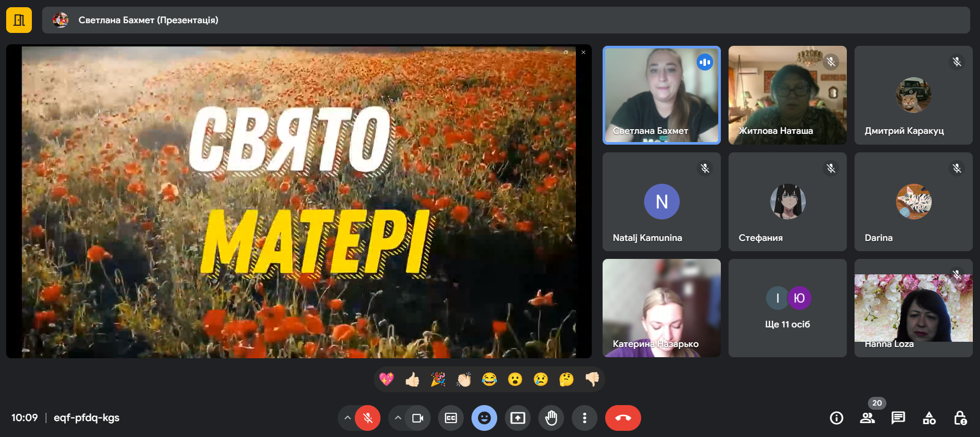Open the three-dot more options menu
Image resolution: width=980 pixels, height=437 pixels.
(x=585, y=418)
